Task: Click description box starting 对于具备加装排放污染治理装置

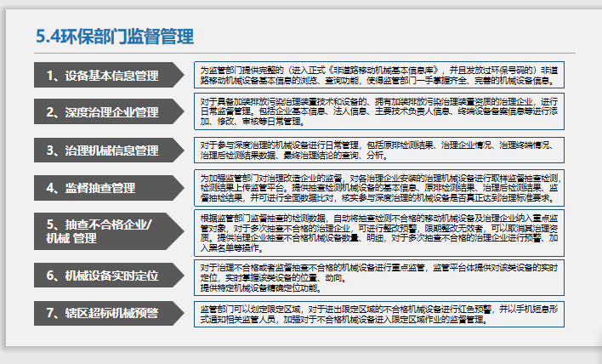Action: [x=379, y=111]
